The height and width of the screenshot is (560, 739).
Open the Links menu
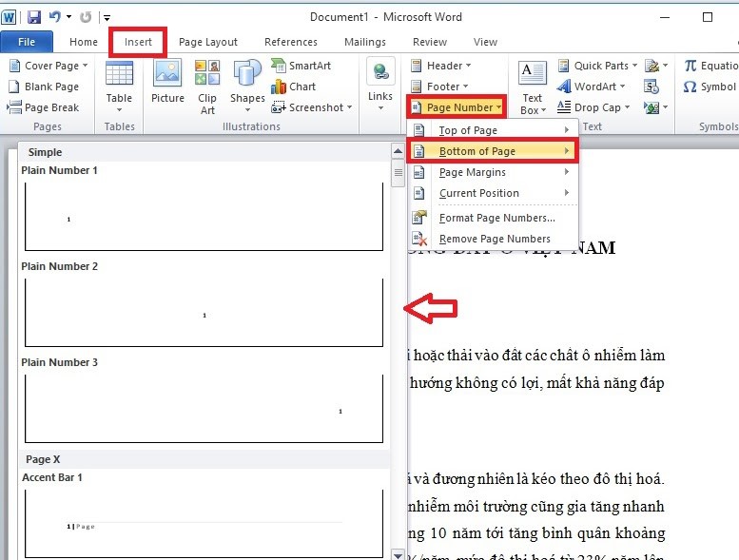[x=380, y=86]
